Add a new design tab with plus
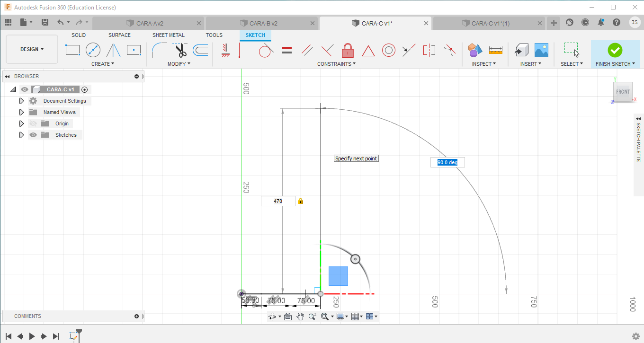Viewport: 644px width, 343px height. [554, 23]
